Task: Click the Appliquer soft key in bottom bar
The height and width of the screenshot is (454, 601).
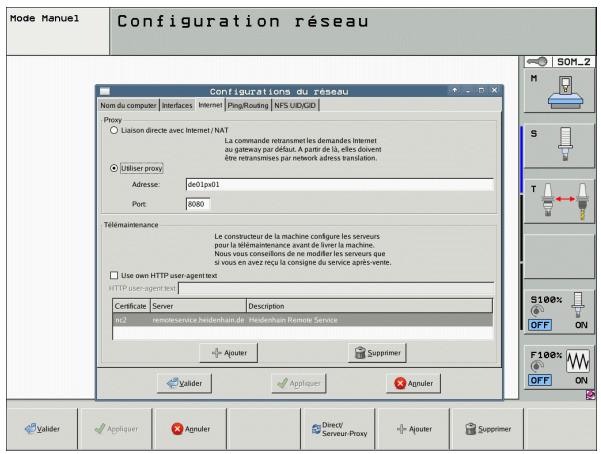Action: coord(116,429)
